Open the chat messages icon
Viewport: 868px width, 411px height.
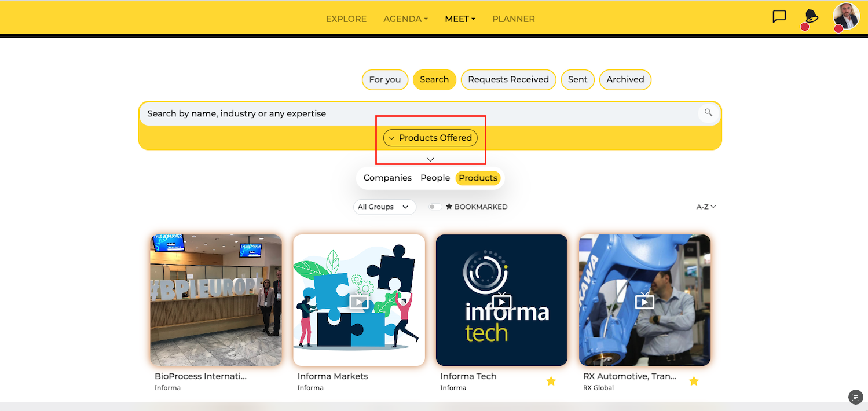(x=779, y=16)
